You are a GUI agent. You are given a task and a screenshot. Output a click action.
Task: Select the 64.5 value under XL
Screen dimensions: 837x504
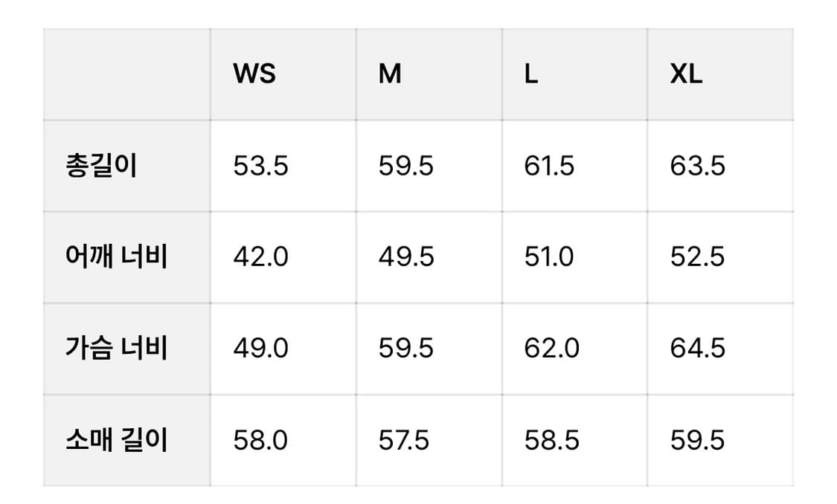pyautogui.click(x=697, y=348)
